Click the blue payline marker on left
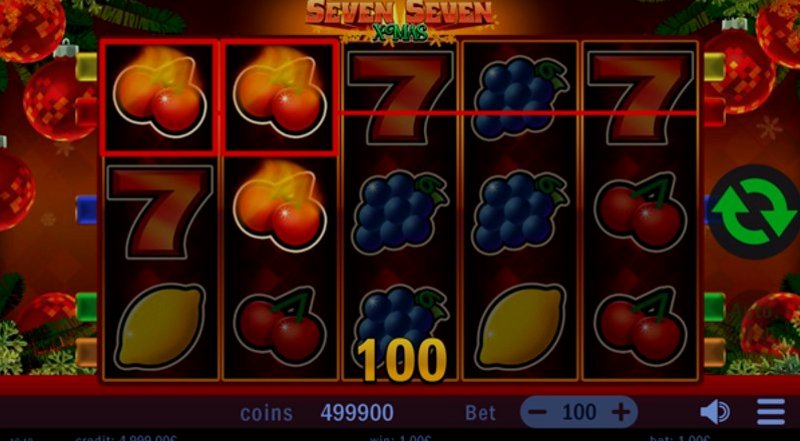This screenshot has height=441, width=800. tap(86, 210)
